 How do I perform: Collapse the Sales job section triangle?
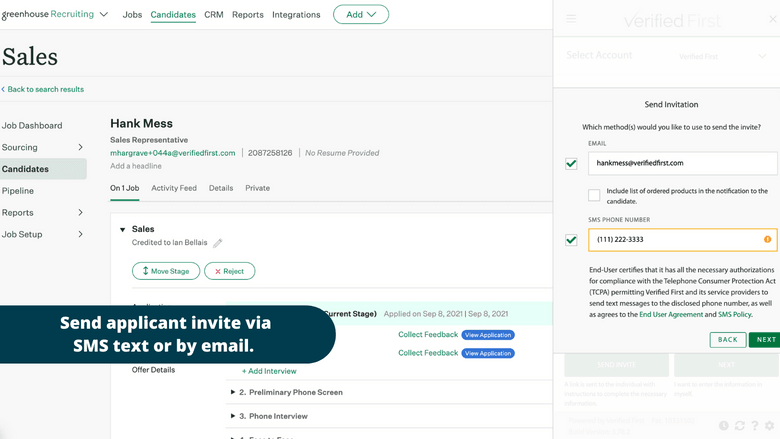click(x=122, y=229)
